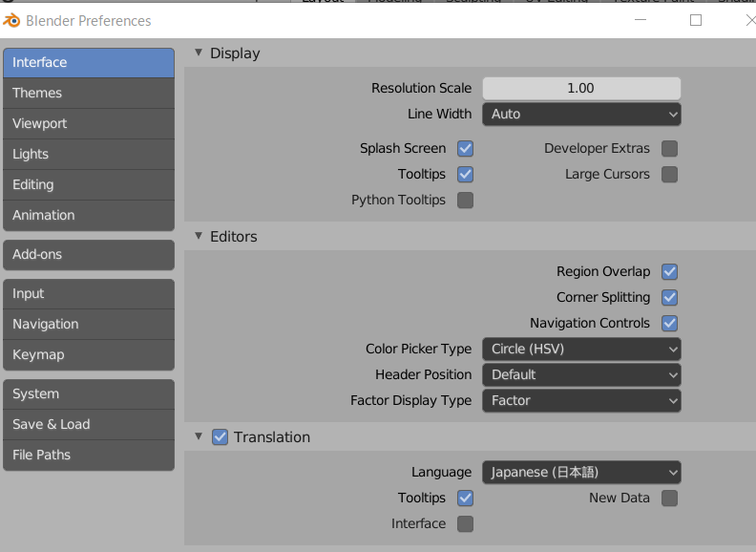
Task: Open the Add-ons preferences tab
Action: click(x=89, y=255)
